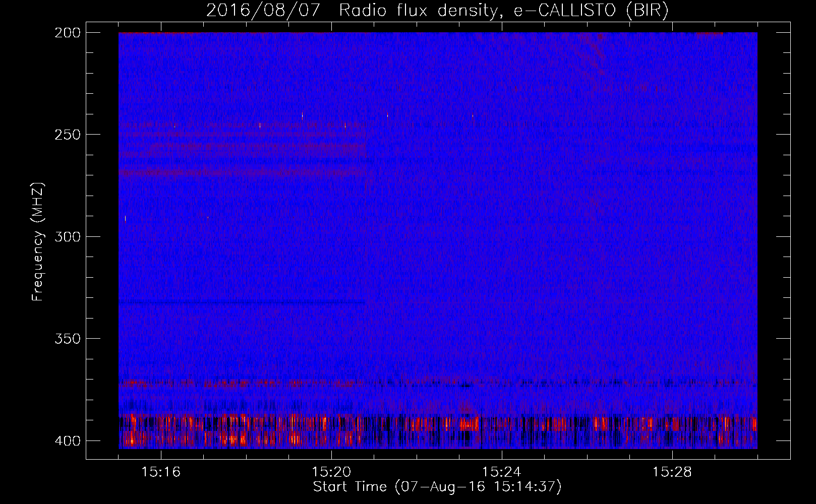Click the 15:16 time tick label
The image size is (816, 504).
coord(161,472)
